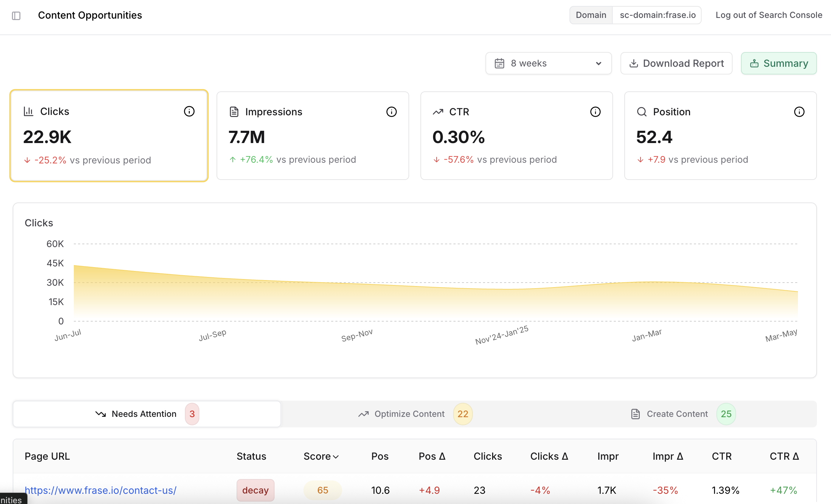Click the green Summary button
This screenshot has height=504, width=831.
click(779, 63)
